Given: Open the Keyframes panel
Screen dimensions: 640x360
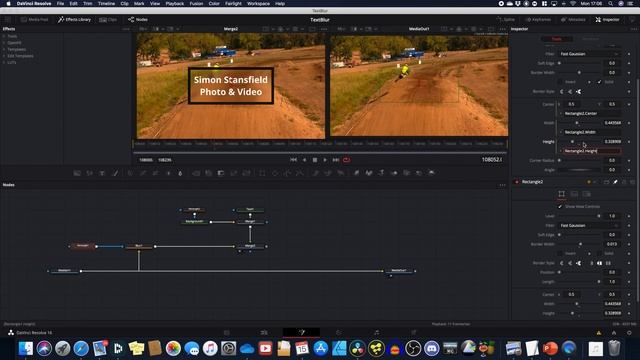Looking at the screenshot, I should (538, 20).
